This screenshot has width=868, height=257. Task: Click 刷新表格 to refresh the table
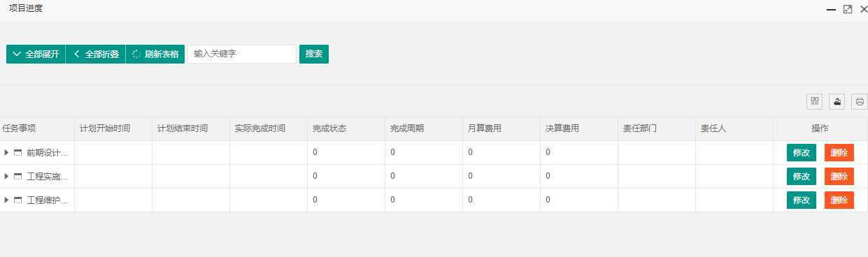[155, 54]
